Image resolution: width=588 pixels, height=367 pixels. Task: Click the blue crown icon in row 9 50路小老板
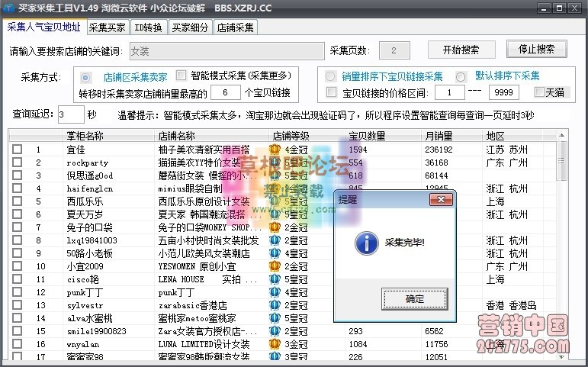(x=275, y=253)
